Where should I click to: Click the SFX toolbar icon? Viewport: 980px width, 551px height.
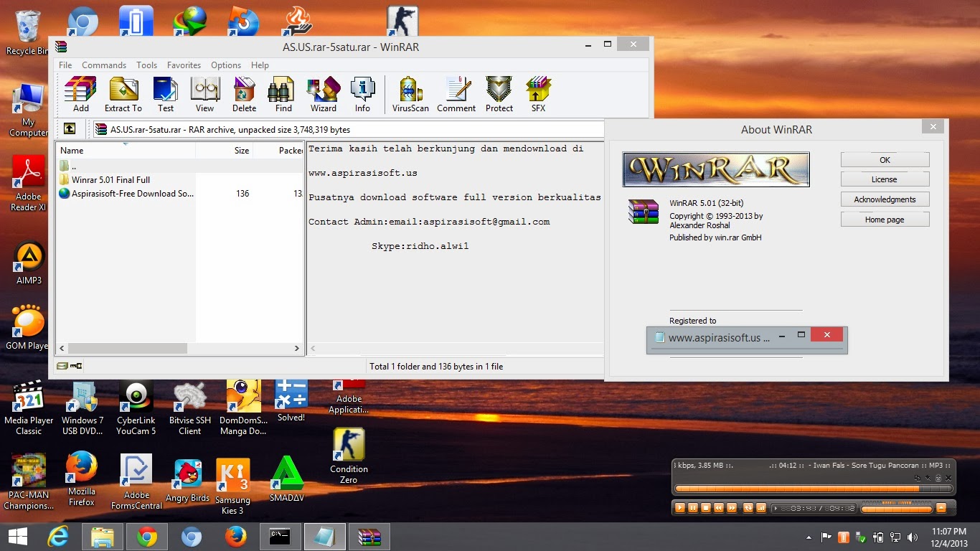pyautogui.click(x=538, y=95)
